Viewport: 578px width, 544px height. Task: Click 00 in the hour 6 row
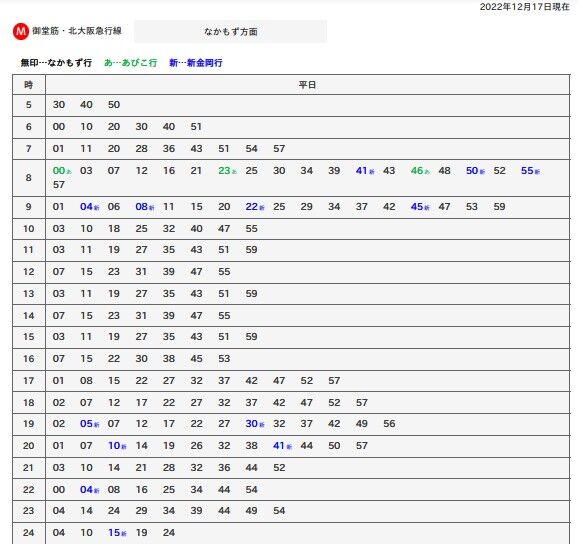(x=59, y=127)
